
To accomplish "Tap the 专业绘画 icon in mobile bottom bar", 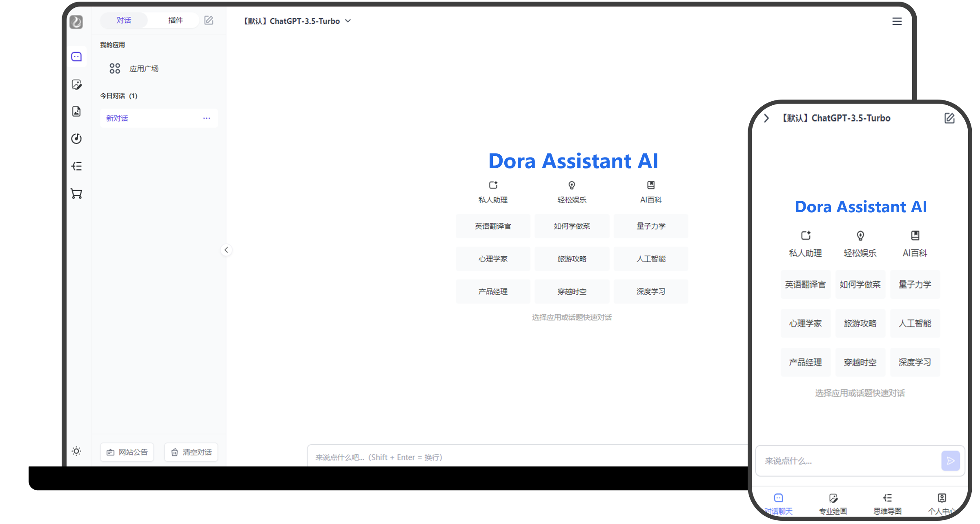I will [x=833, y=498].
